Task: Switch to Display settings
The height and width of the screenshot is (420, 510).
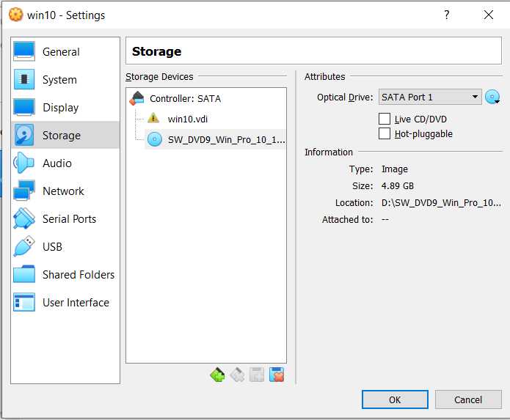Action: click(x=65, y=108)
